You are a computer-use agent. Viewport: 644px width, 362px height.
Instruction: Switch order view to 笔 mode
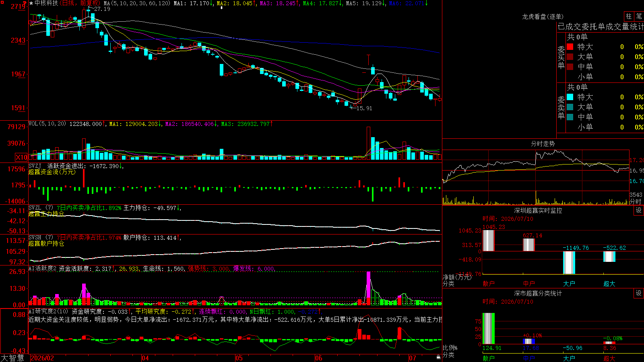639,16
